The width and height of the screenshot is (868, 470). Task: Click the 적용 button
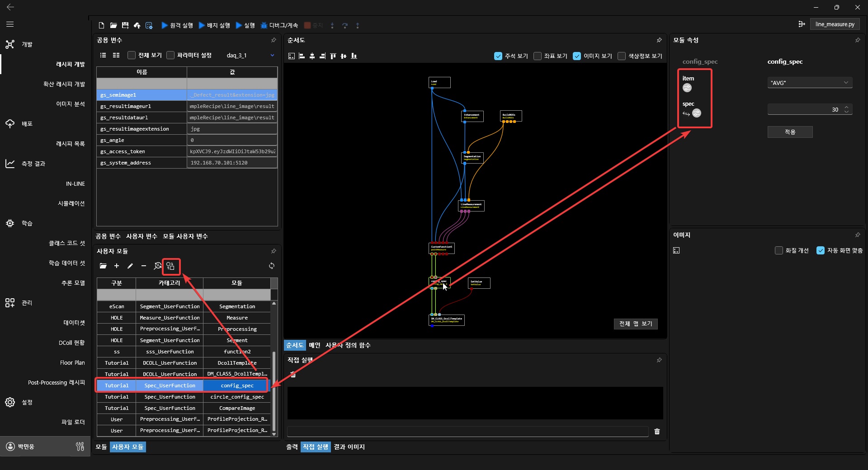click(790, 132)
